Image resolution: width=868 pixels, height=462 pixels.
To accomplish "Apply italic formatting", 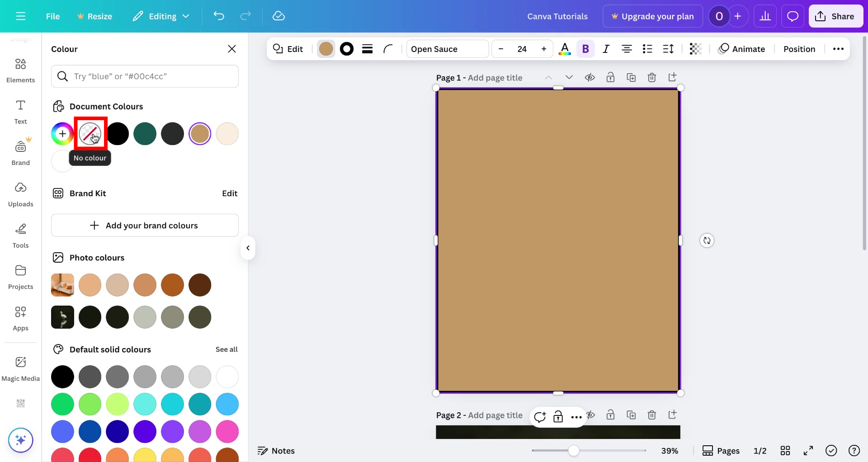I will 606,49.
